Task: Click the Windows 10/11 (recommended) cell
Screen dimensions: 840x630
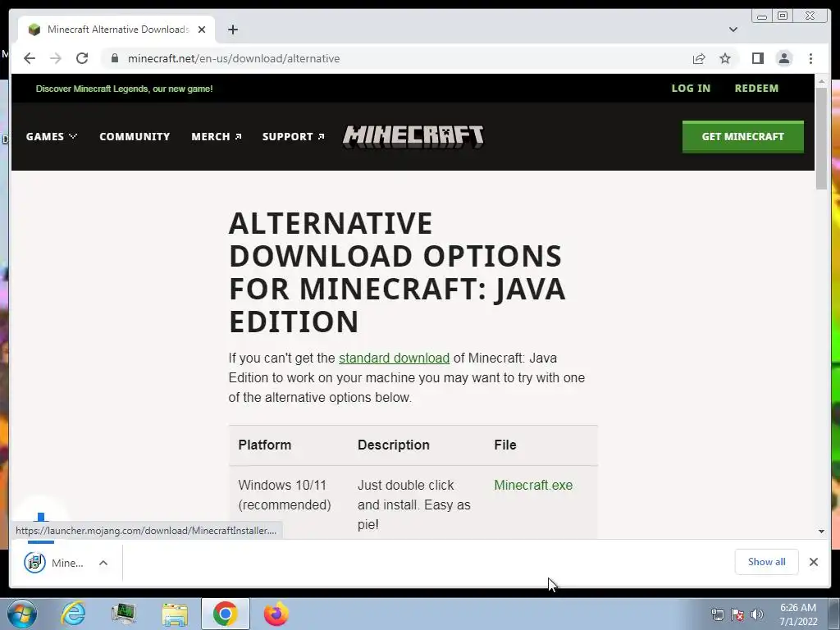Action: [x=285, y=495]
